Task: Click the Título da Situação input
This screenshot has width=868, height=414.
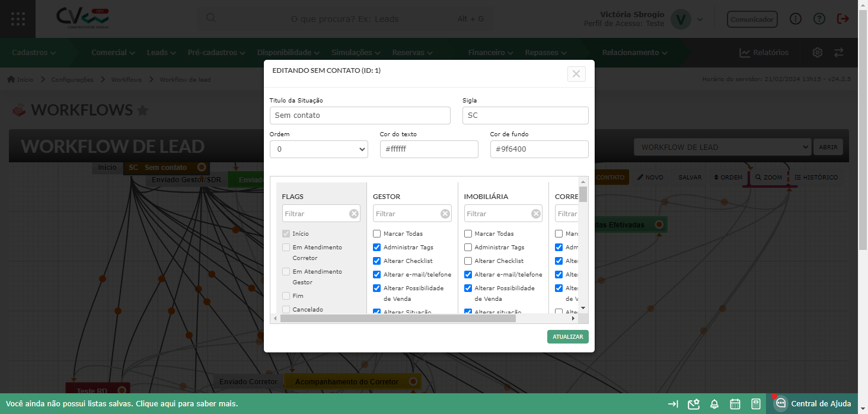Action: (x=360, y=115)
